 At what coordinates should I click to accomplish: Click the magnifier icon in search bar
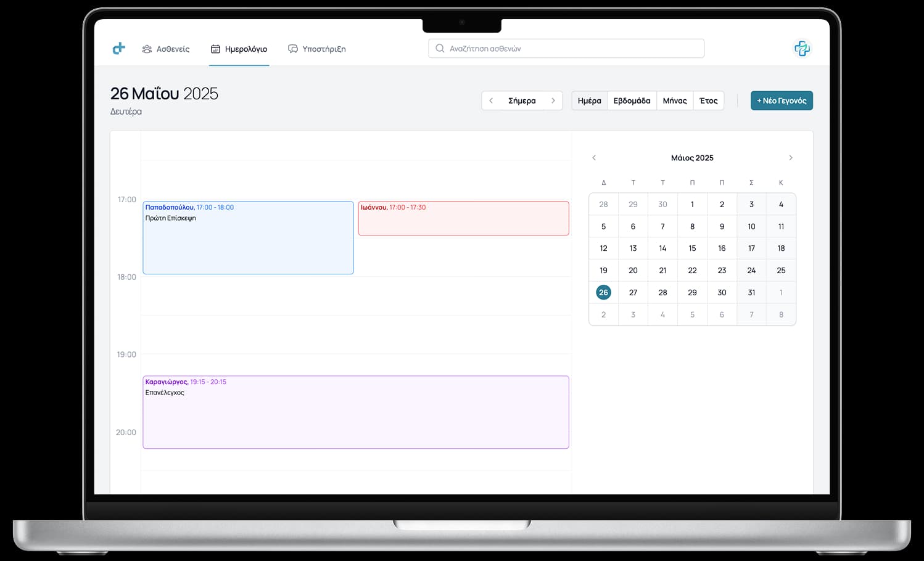coord(440,49)
